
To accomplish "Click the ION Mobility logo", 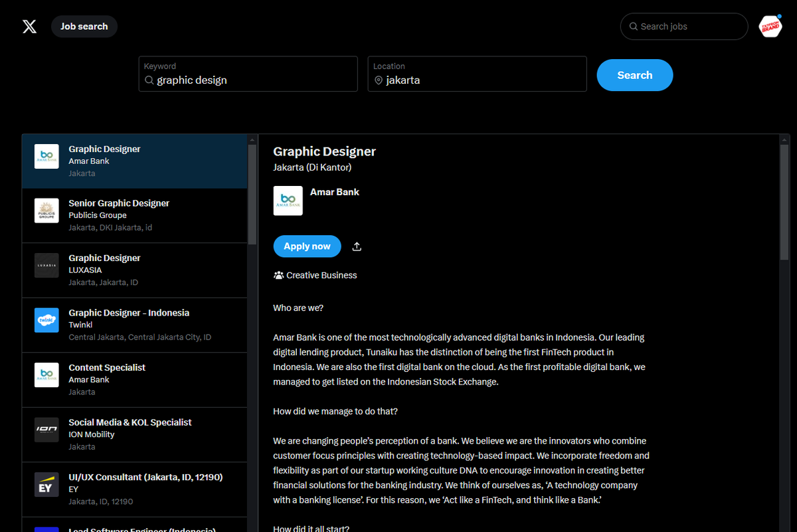I will coord(46,430).
